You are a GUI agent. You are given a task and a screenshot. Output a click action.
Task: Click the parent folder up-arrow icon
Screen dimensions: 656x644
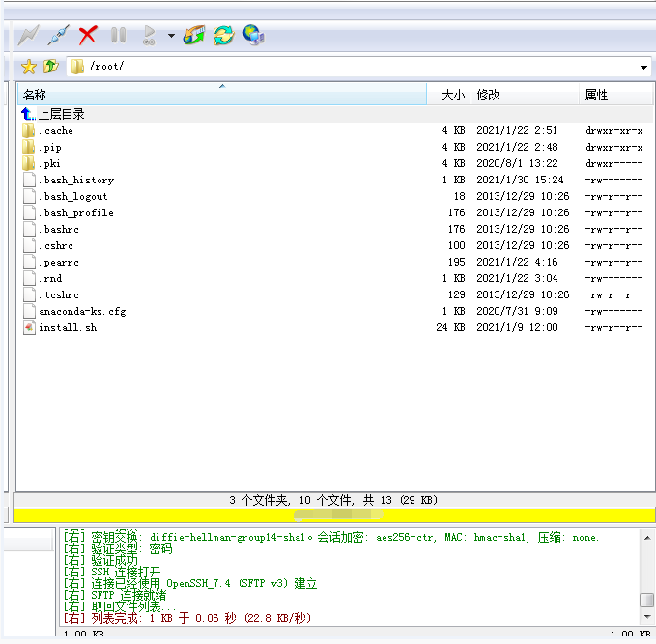[x=50, y=67]
